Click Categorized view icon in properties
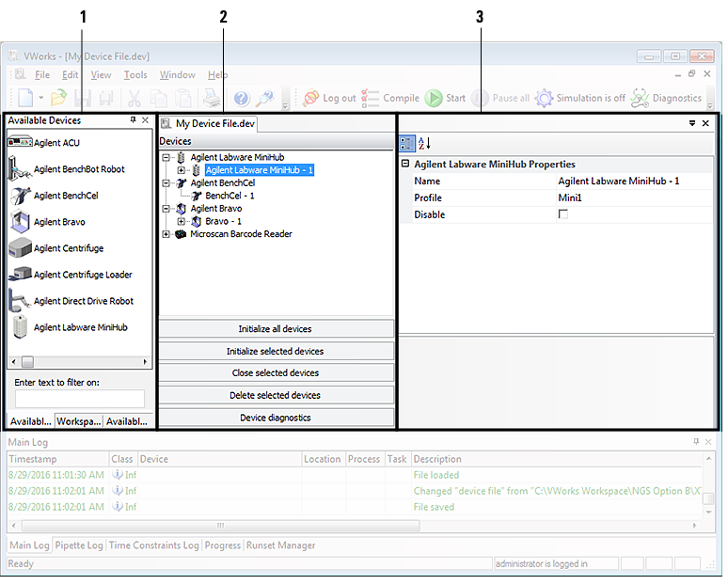 pyautogui.click(x=406, y=144)
